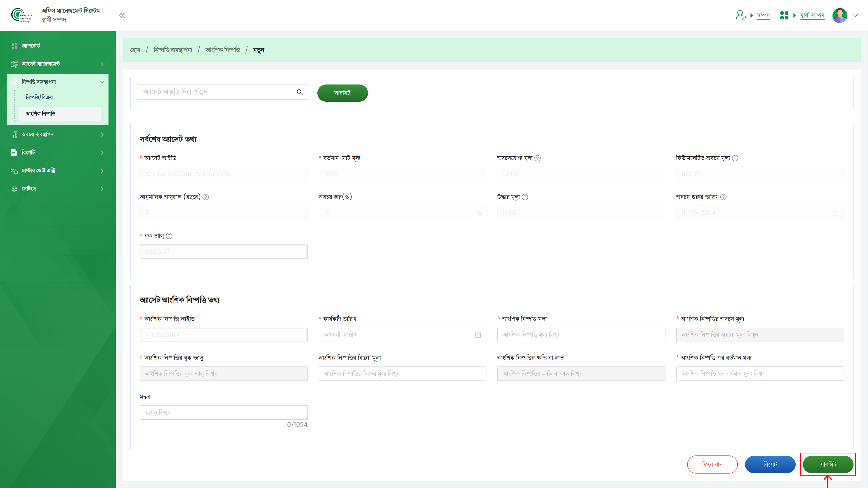Viewport: 868px width, 488px height.
Task: Click the user switch icon in header
Action: click(x=741, y=15)
